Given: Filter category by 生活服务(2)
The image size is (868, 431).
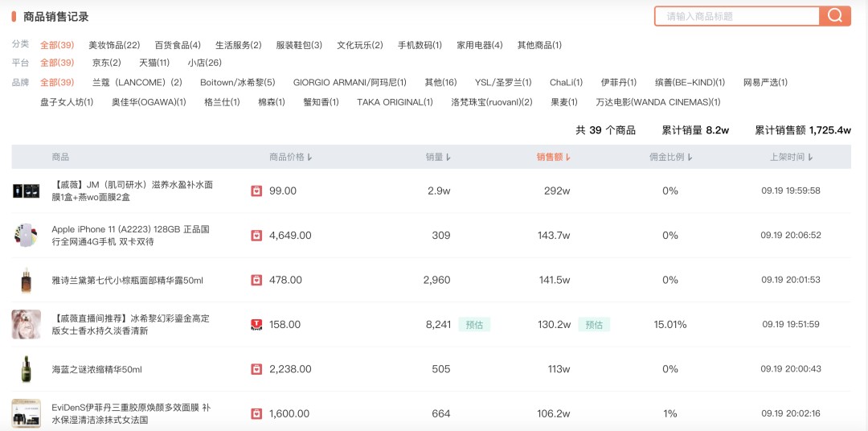Looking at the screenshot, I should [x=238, y=45].
